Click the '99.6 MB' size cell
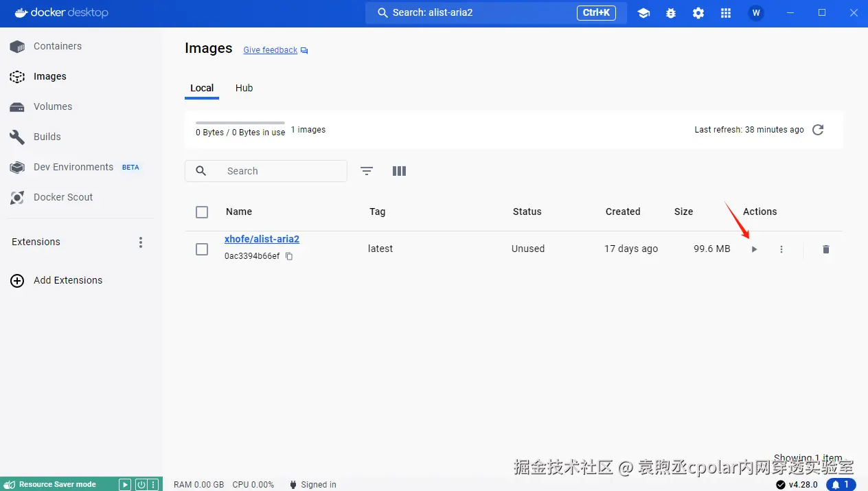868x491 pixels. tap(712, 249)
